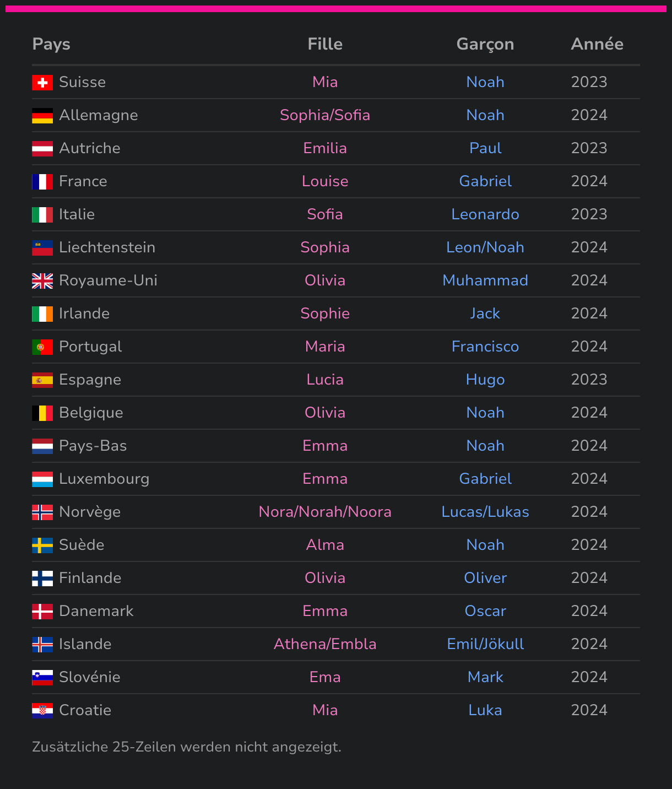Select Nora/Norah/Noora in Norvège row

(x=325, y=512)
